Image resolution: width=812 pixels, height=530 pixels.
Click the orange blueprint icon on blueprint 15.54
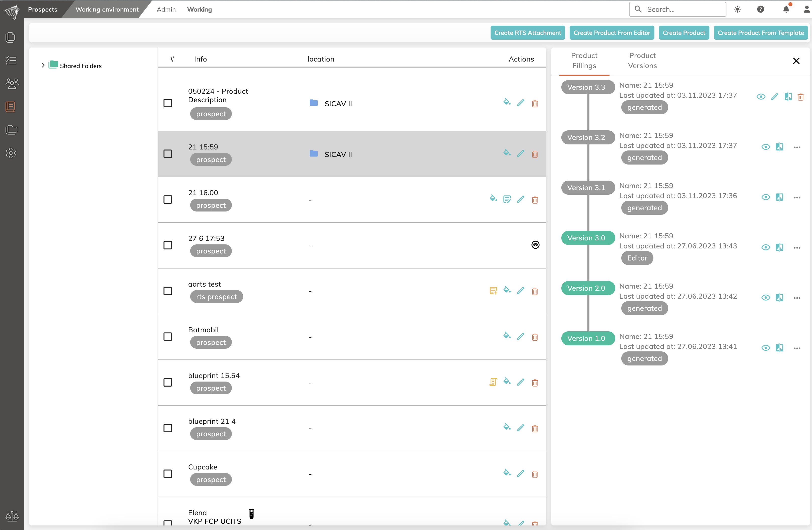click(x=493, y=382)
